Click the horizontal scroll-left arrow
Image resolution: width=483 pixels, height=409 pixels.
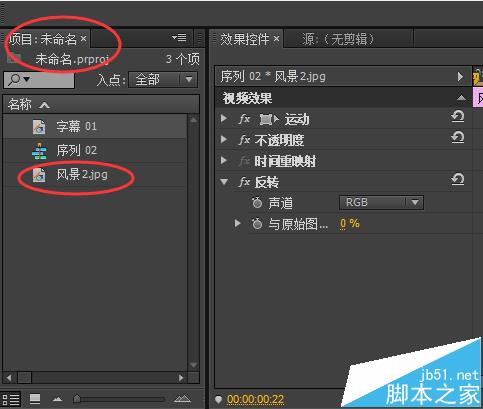(9, 378)
